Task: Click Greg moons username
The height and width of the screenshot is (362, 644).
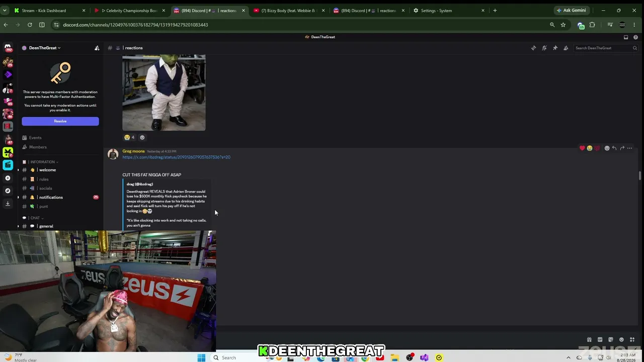Action: point(133,151)
